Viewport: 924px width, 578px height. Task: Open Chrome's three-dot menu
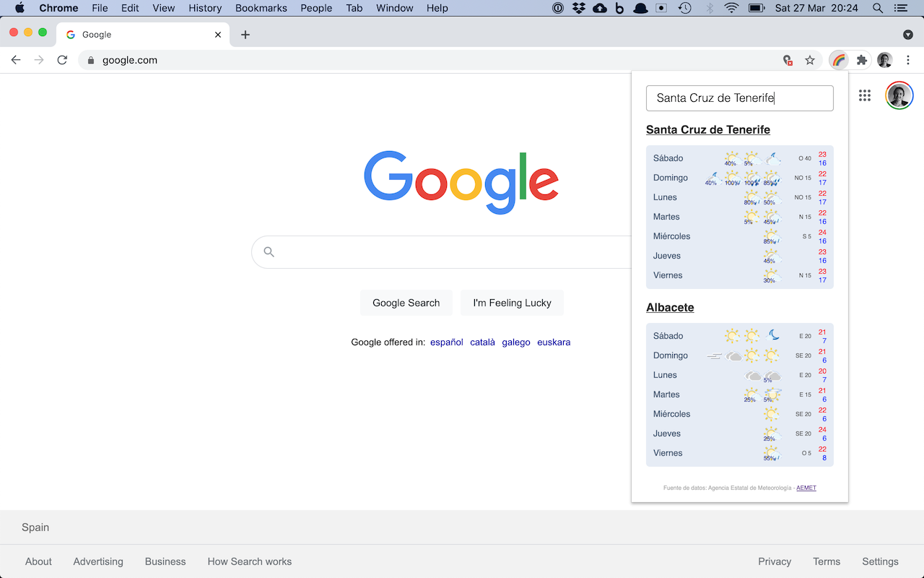click(908, 60)
